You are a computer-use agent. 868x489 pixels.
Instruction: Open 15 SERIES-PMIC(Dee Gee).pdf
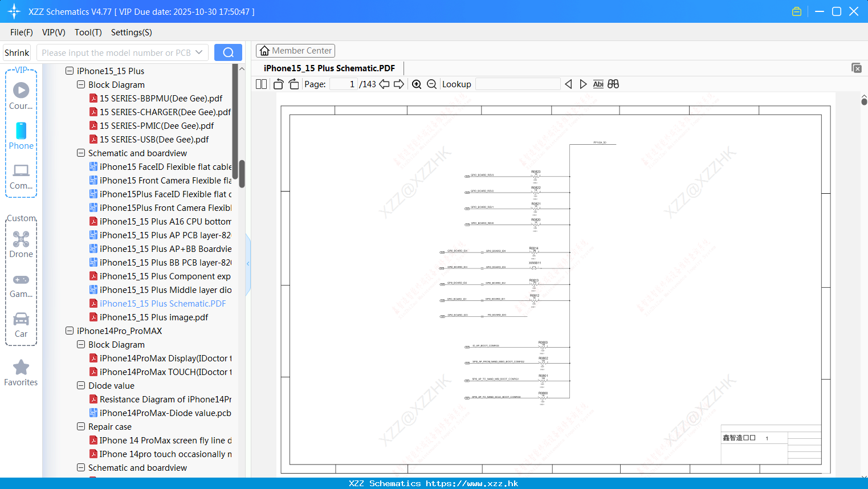point(152,125)
